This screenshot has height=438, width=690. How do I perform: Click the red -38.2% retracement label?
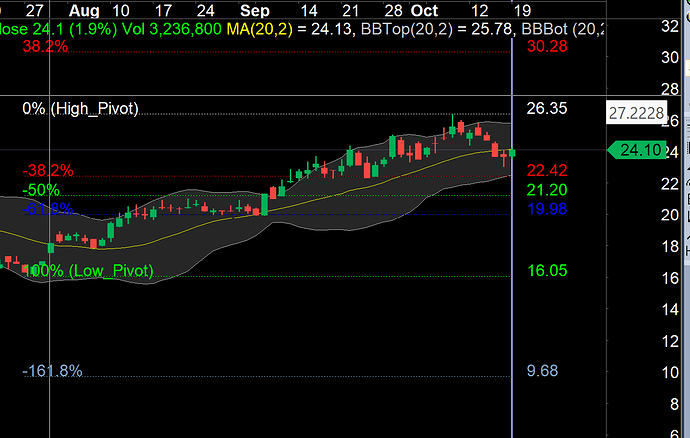click(x=48, y=170)
